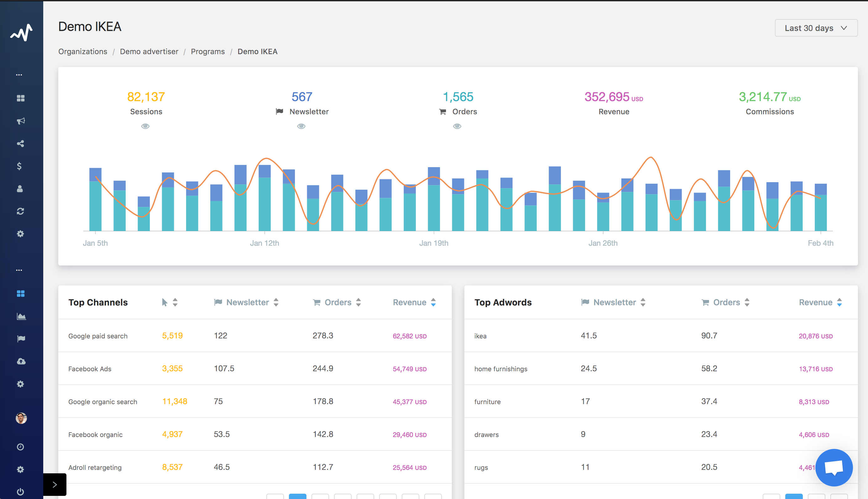This screenshot has width=868, height=499.
Task: Toggle Newsletter series eye icon
Action: tap(301, 126)
